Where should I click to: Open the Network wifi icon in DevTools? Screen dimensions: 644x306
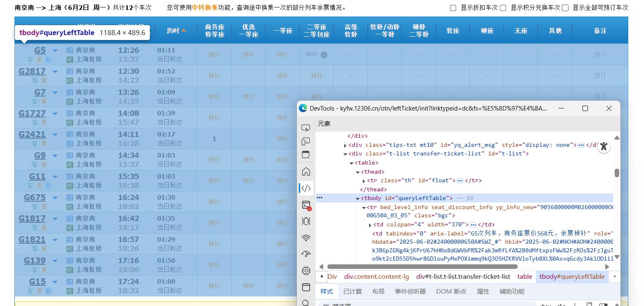[305, 238]
